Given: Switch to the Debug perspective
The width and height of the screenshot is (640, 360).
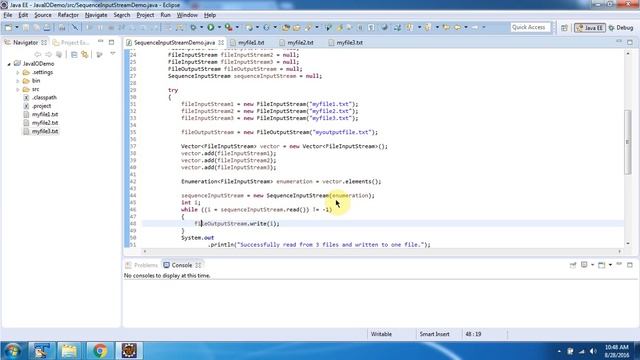Looking at the screenshot, I should tap(621, 28).
